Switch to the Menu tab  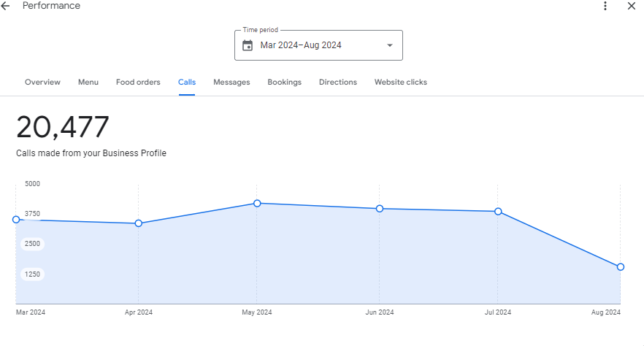tap(88, 82)
